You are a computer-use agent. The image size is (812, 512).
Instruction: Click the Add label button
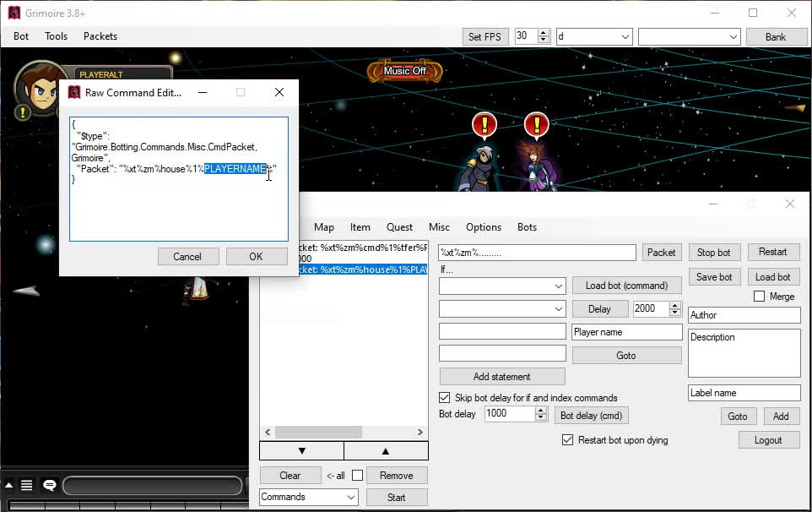[781, 417]
